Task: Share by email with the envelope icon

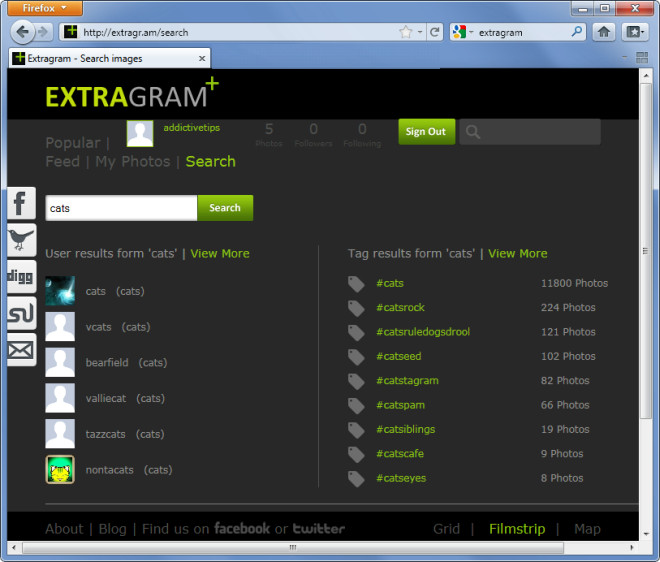Action: click(21, 350)
